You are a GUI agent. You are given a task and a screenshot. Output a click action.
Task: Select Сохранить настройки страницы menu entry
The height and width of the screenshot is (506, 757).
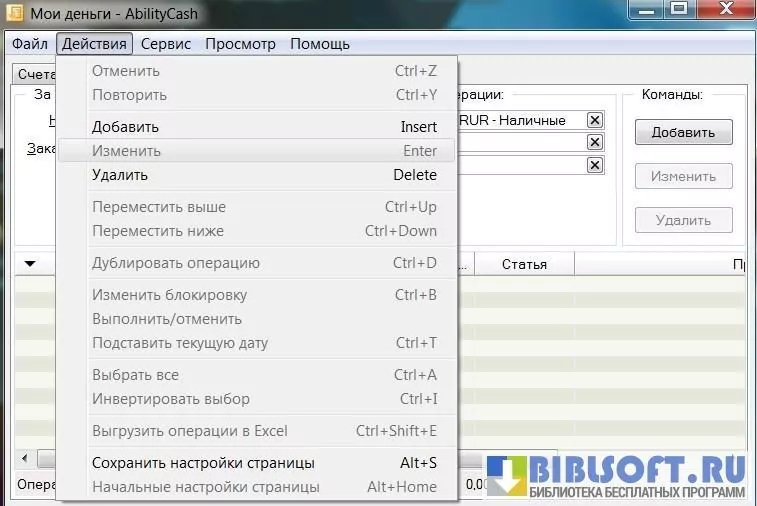[x=203, y=463]
